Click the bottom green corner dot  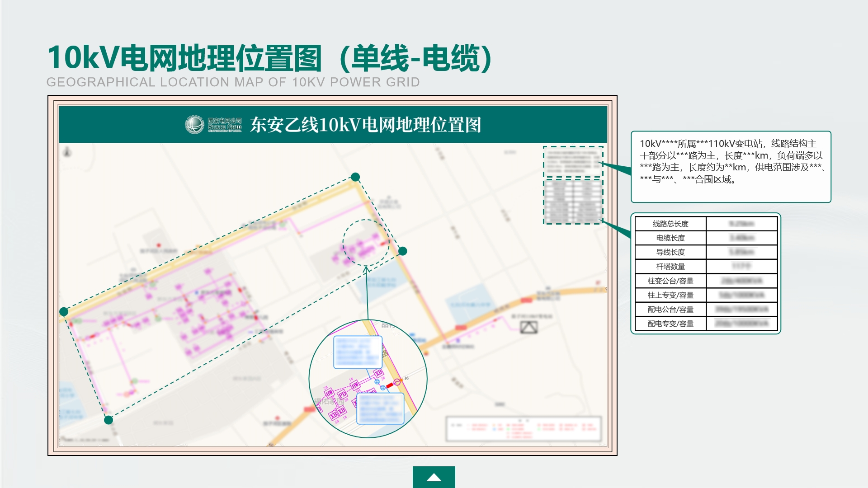108,420
